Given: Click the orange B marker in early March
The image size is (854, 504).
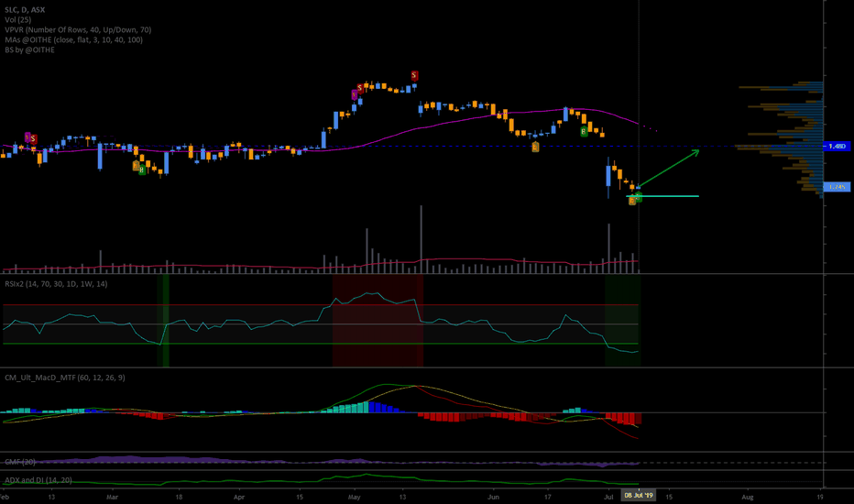Looking at the screenshot, I should pyautogui.click(x=137, y=166).
